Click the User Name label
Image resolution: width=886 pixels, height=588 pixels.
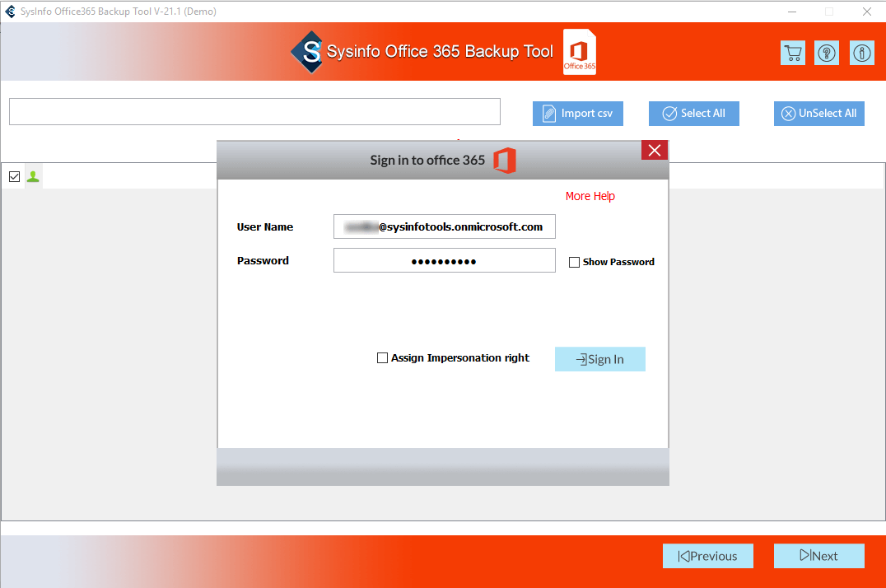(x=265, y=227)
